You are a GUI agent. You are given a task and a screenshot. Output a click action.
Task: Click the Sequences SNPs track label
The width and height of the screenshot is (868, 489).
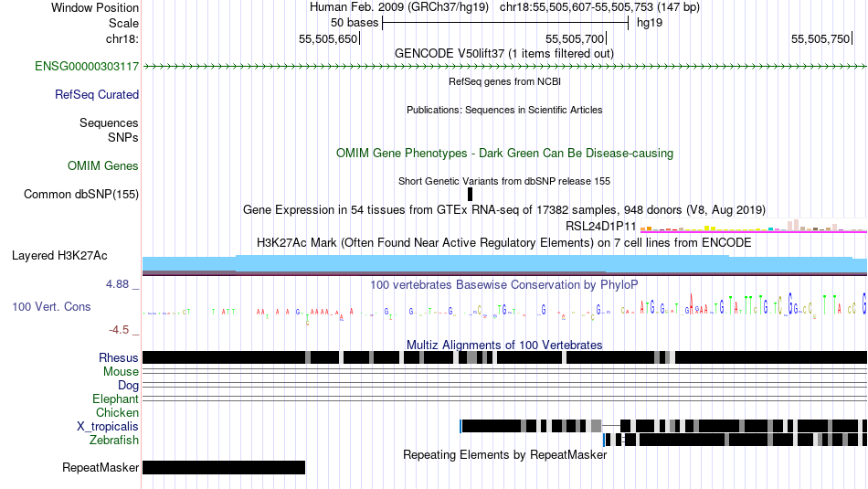tap(109, 130)
